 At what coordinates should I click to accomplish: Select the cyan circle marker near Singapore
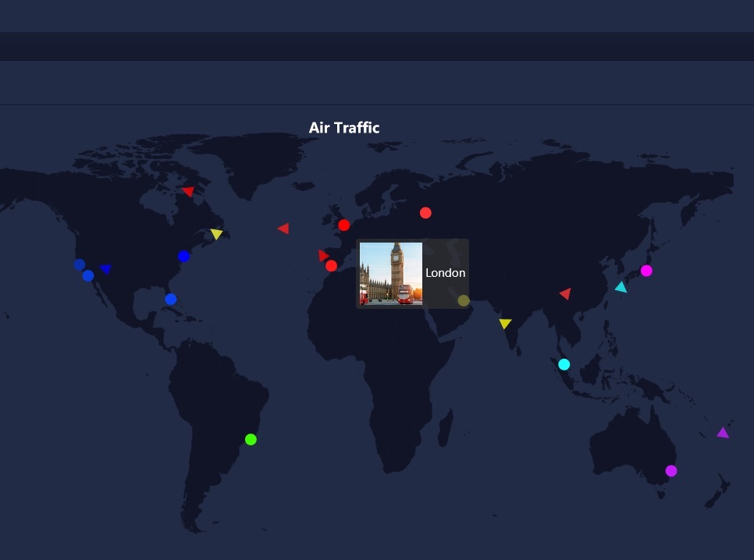click(564, 364)
